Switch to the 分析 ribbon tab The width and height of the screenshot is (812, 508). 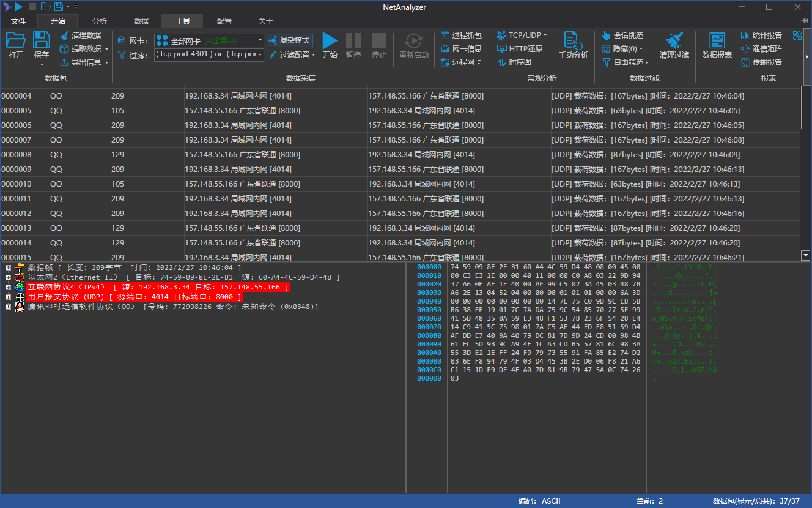(x=99, y=21)
